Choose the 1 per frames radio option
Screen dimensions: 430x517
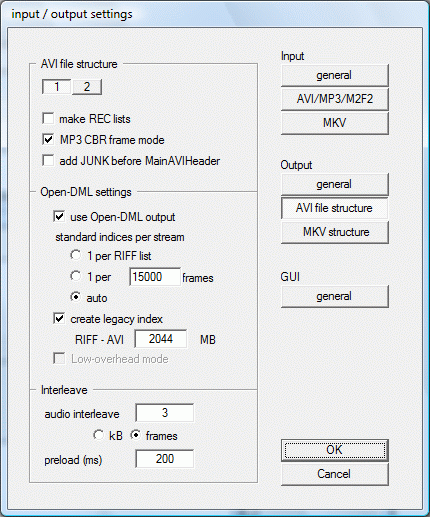[76, 276]
